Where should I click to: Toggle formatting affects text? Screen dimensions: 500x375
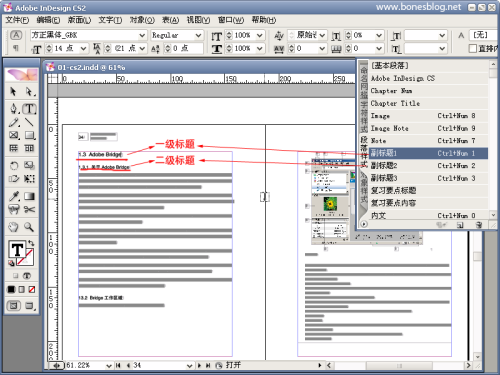tap(27, 276)
